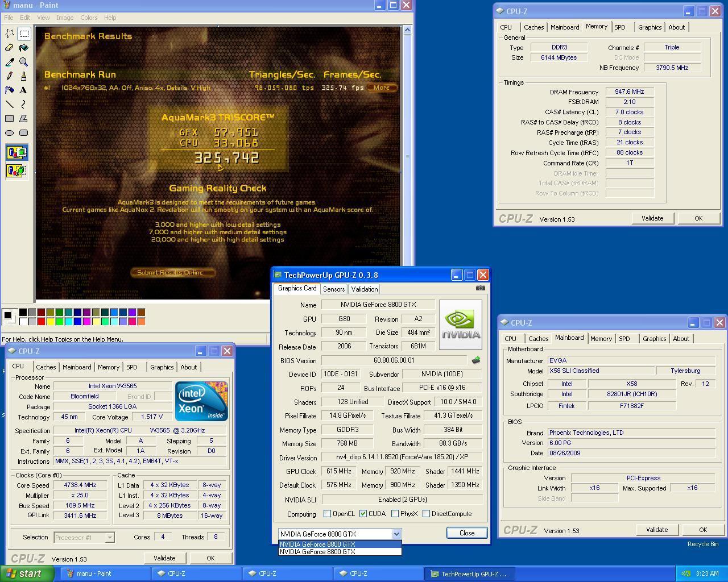This screenshot has height=582, width=728.
Task: Select the rectangular Select tool in Paint
Action: pyautogui.click(x=24, y=34)
